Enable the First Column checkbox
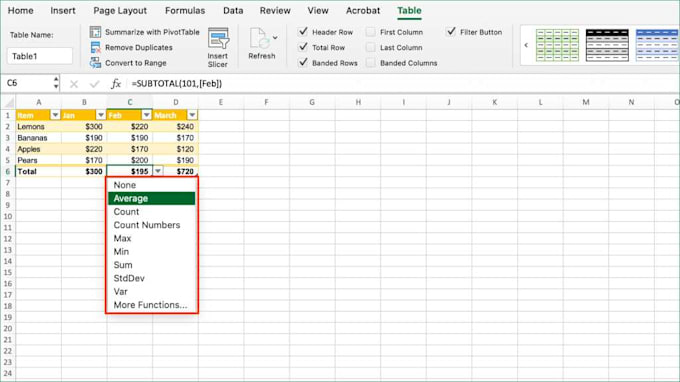 [371, 32]
